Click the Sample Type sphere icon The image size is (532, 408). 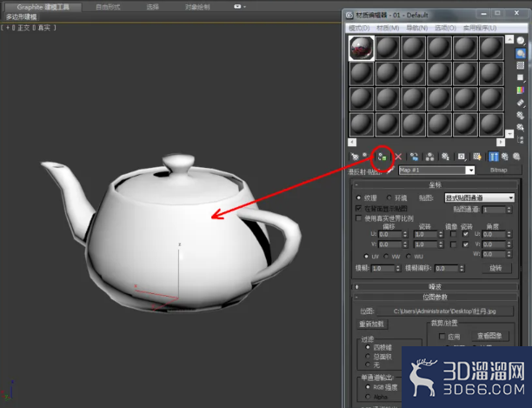point(521,41)
